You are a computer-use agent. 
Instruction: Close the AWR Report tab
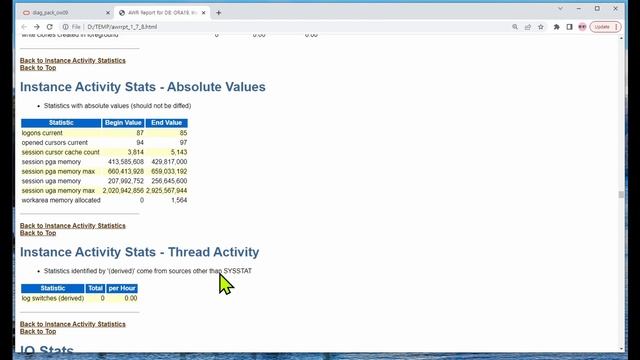click(203, 13)
